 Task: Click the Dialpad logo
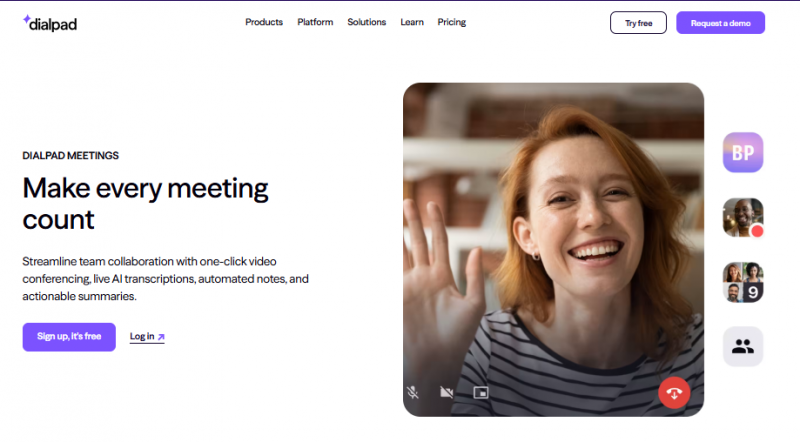point(49,23)
